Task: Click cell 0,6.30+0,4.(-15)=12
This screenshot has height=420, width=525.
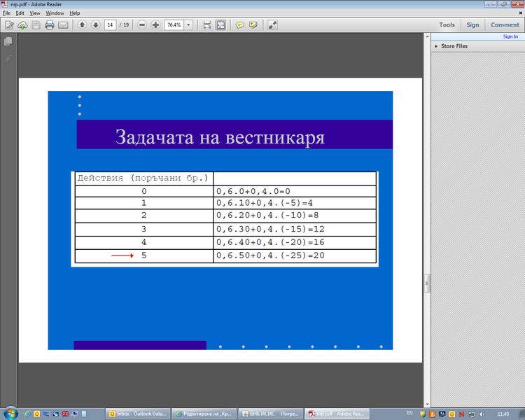Action: [x=295, y=229]
